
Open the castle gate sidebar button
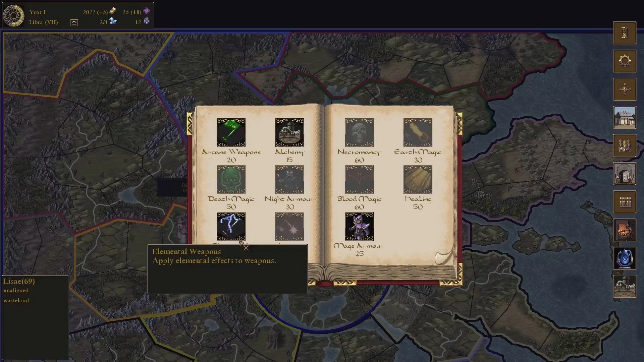[x=625, y=174]
